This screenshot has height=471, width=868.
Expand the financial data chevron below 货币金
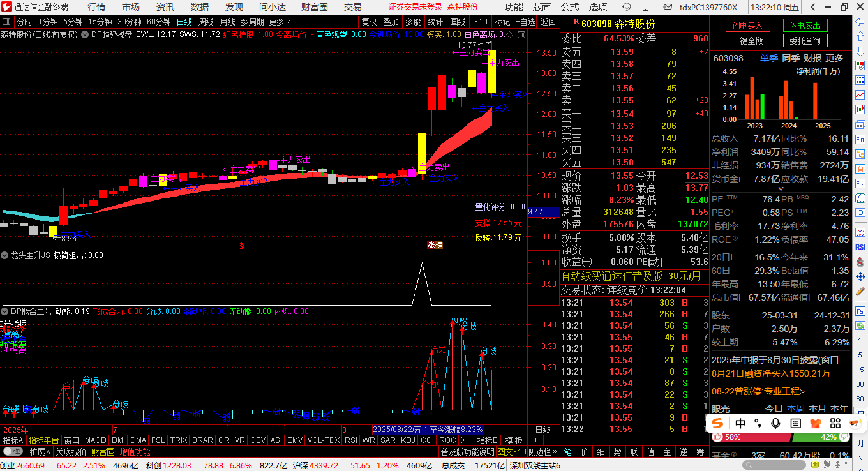click(x=780, y=189)
